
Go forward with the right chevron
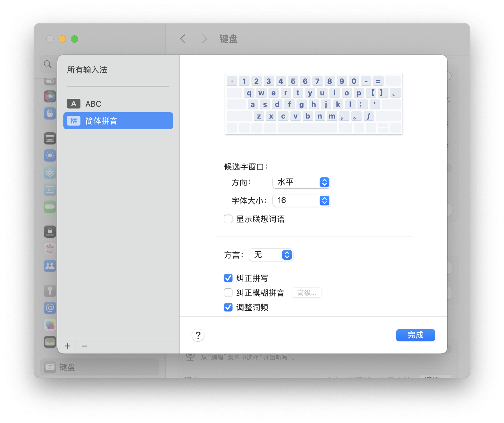pyautogui.click(x=204, y=39)
